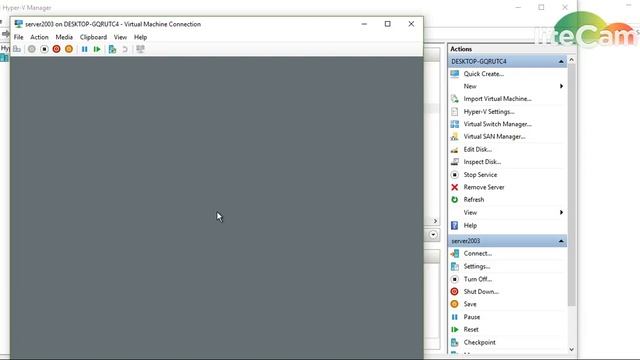Click the Checkpoint toolbar icon
640x360 pixels.
[x=112, y=49]
